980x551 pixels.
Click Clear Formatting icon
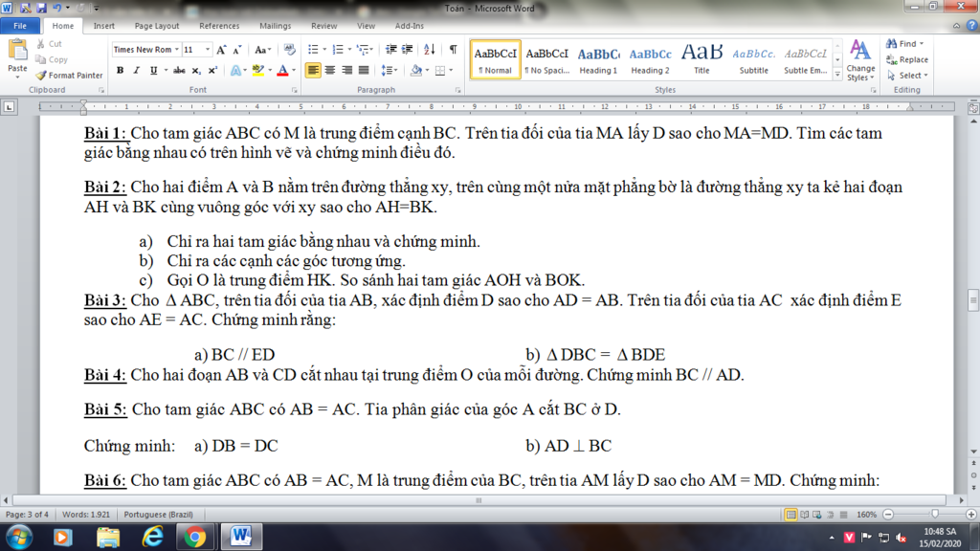point(289,50)
